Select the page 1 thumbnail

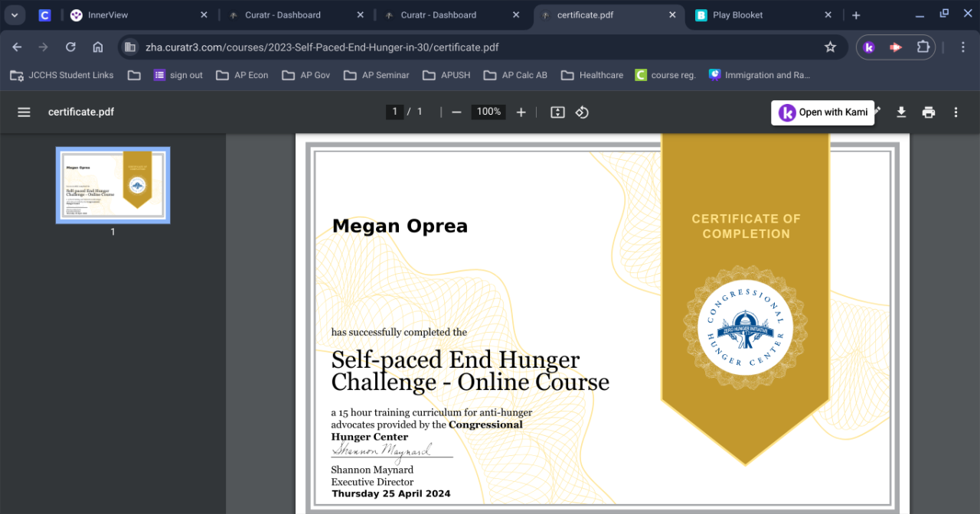point(113,185)
